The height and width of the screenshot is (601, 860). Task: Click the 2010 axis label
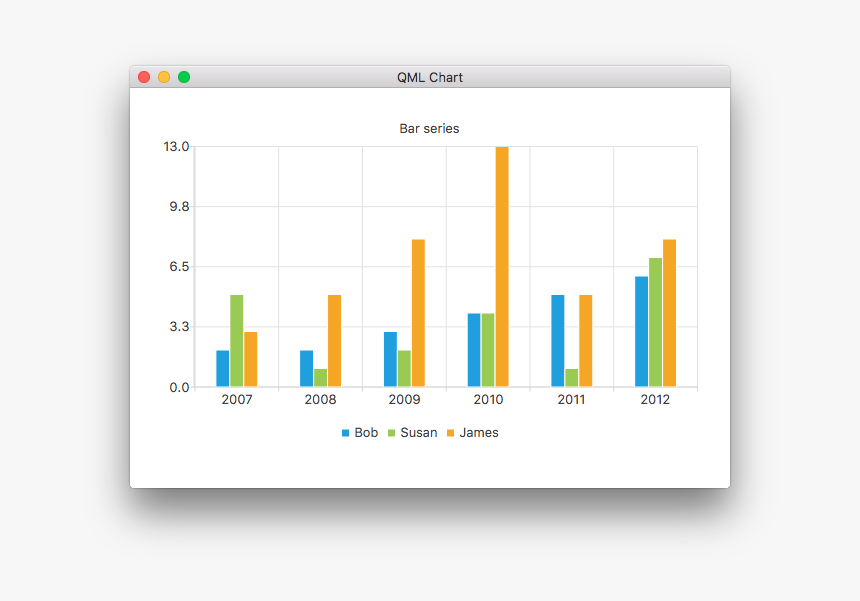[x=489, y=399]
